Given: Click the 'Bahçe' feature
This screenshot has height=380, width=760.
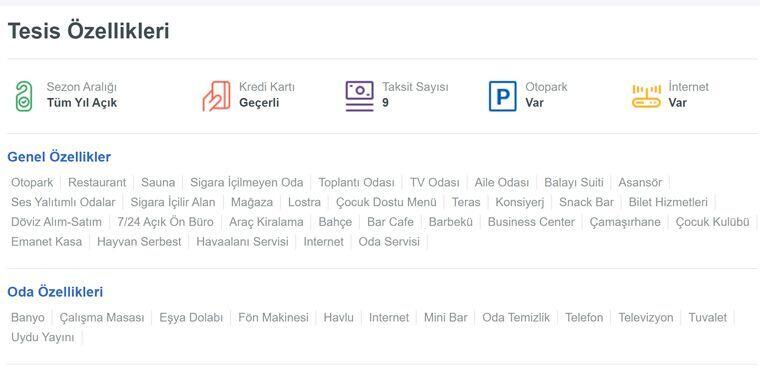Looking at the screenshot, I should coord(335,222).
